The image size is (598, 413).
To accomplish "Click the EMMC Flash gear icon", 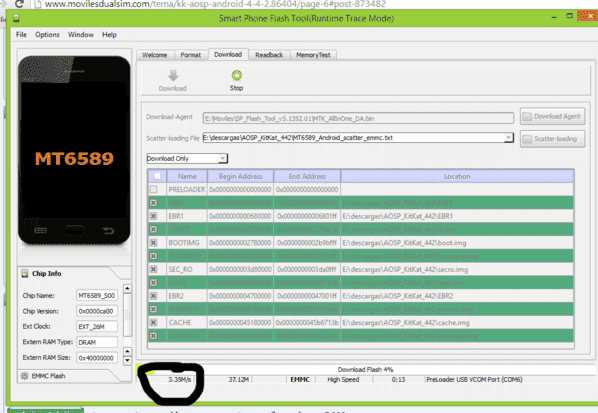I will click(x=25, y=376).
